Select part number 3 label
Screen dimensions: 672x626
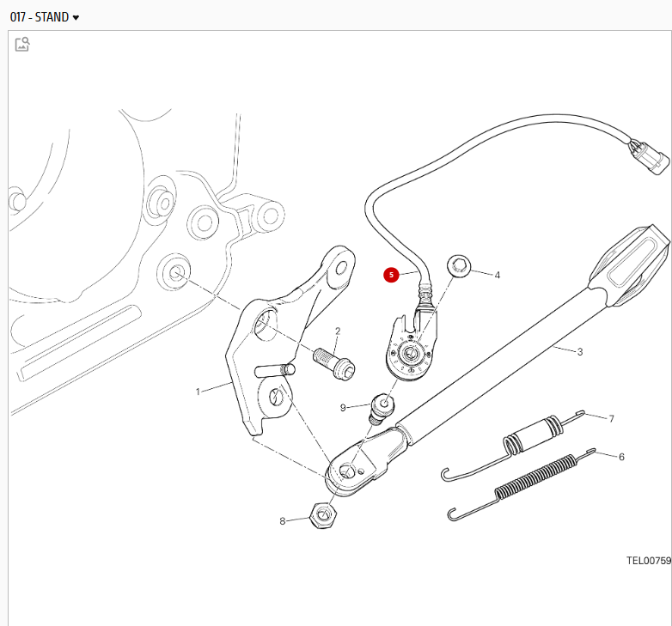click(x=580, y=352)
